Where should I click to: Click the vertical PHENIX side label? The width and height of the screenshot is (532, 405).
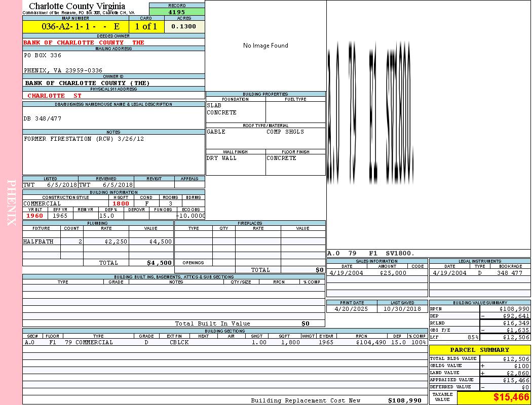click(11, 202)
